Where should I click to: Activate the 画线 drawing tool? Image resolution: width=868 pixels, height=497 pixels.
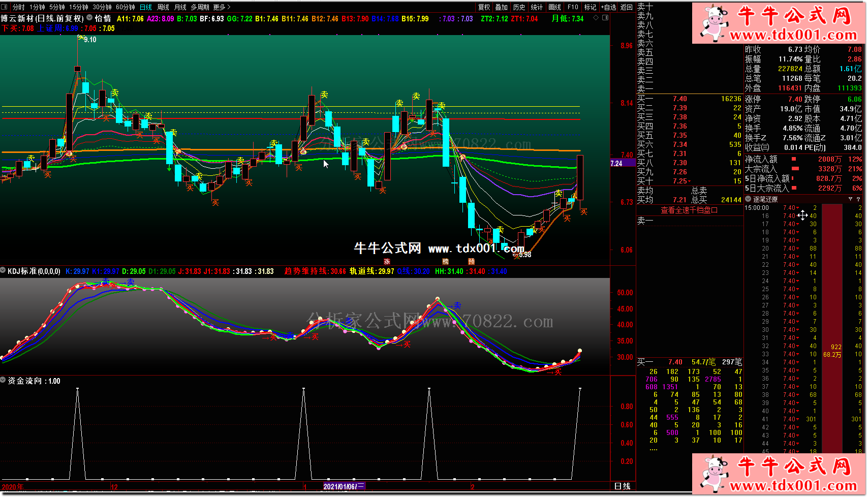point(555,7)
